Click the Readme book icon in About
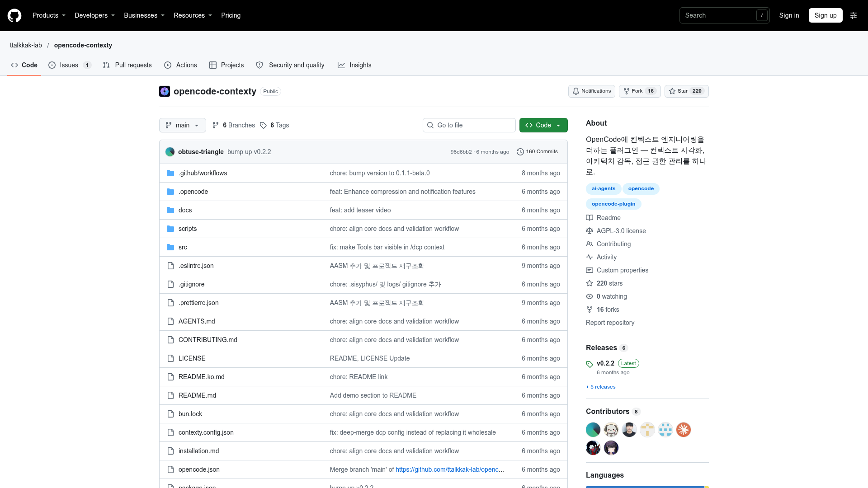 (x=590, y=218)
